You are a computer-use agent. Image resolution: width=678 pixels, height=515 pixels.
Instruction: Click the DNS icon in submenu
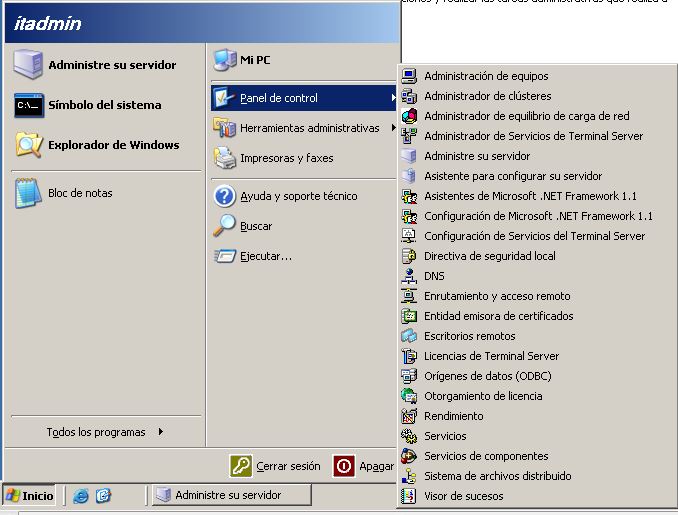tap(409, 276)
